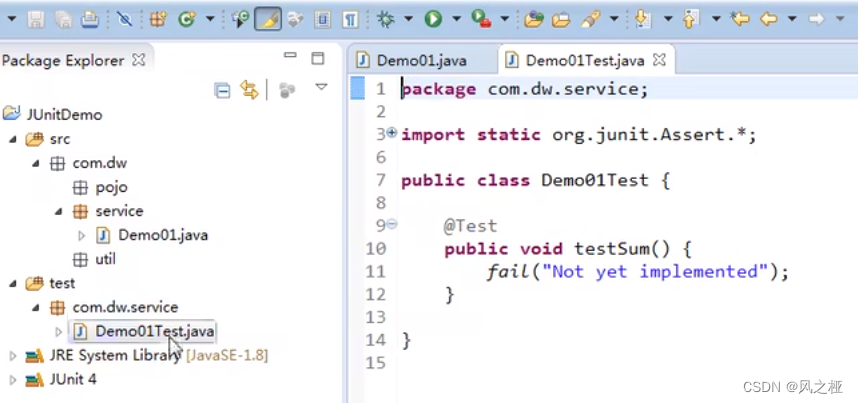Switch to Demo01.java editor tab
858x403 pixels.
point(421,60)
